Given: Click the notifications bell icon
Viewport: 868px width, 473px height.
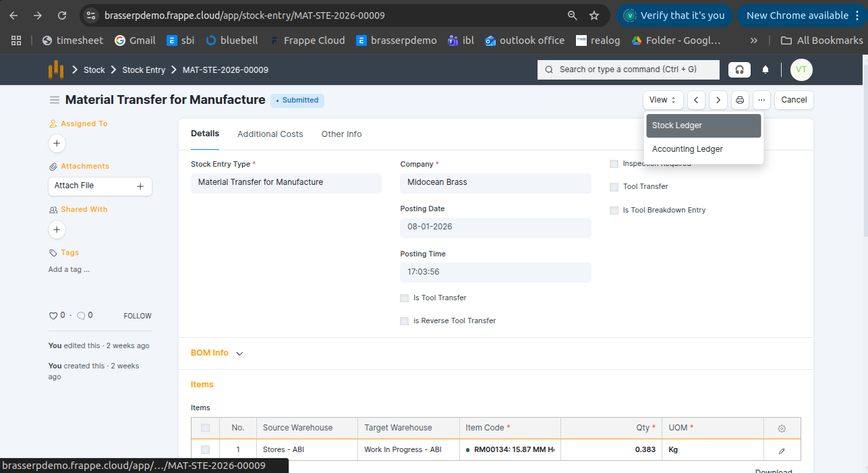Looking at the screenshot, I should point(765,69).
